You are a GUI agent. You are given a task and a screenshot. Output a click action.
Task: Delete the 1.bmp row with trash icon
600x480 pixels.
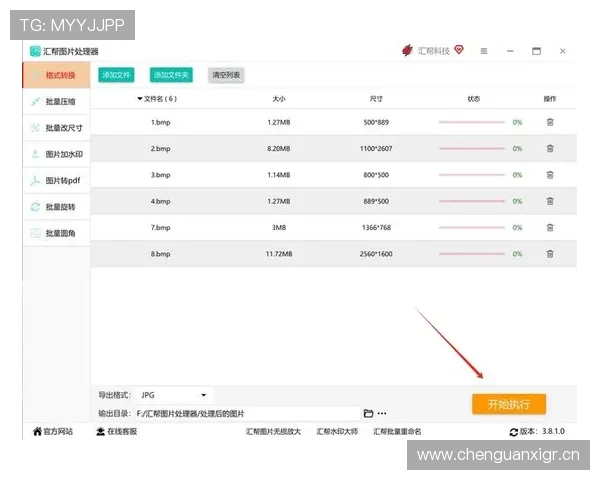pos(550,122)
